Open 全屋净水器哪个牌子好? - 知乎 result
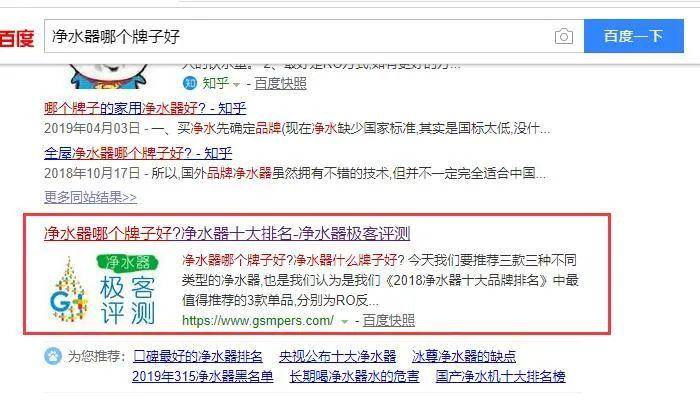This screenshot has height=405, width=700. click(x=138, y=153)
